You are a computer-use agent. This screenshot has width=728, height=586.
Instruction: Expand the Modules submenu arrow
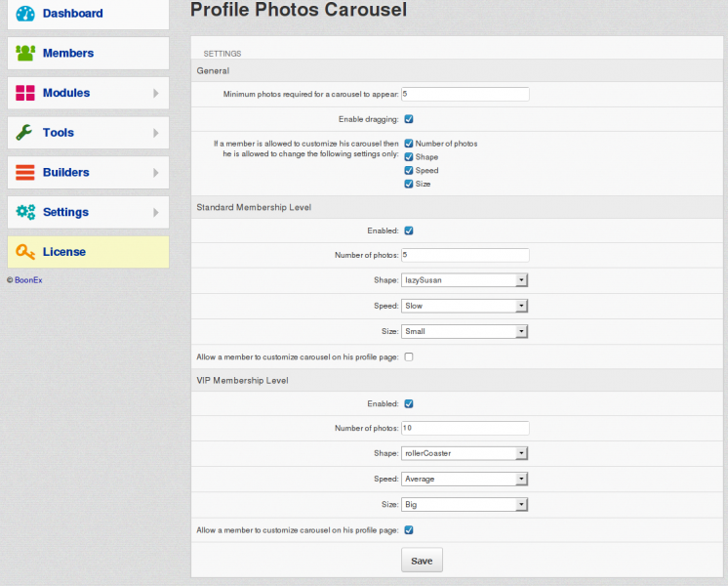156,94
